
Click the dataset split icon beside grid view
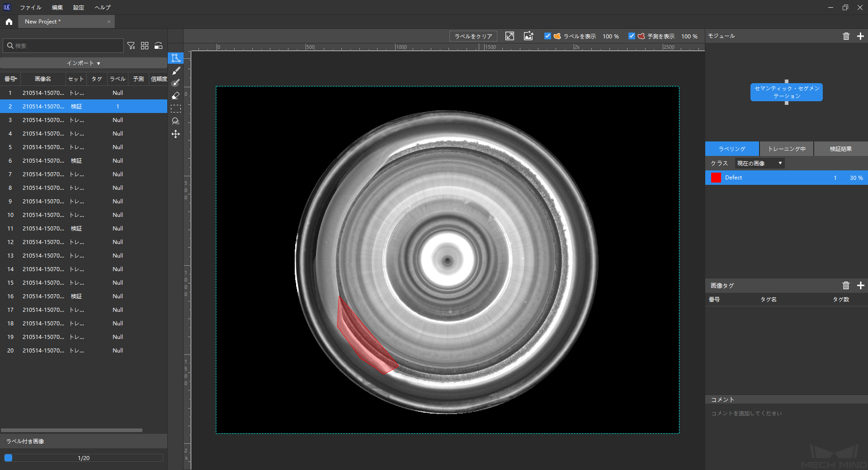coord(158,46)
